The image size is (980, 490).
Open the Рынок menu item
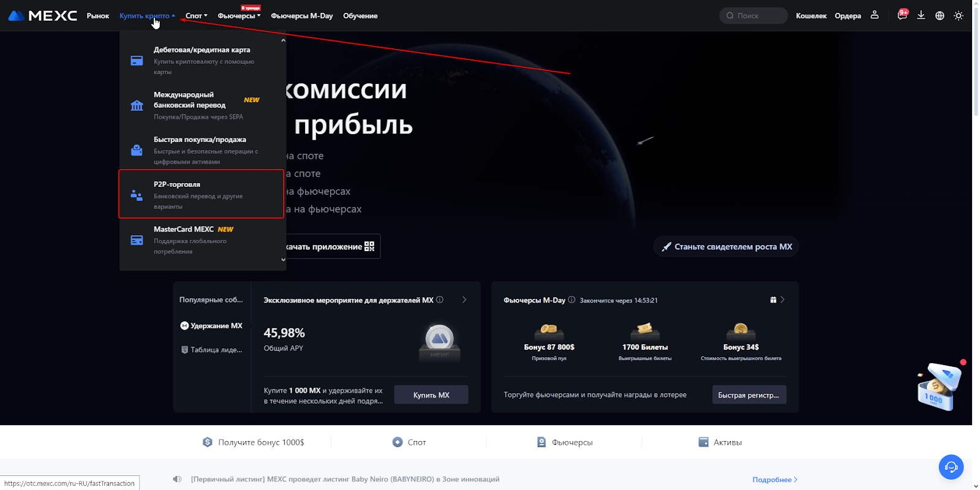point(98,15)
